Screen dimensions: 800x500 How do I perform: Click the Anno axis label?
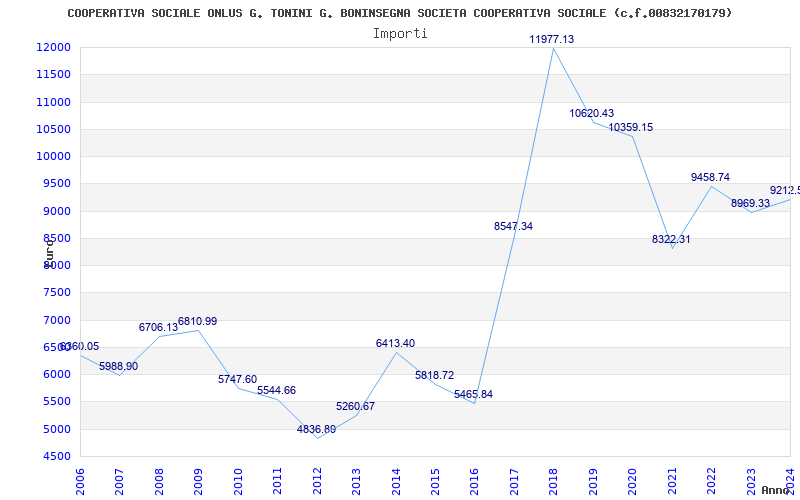point(776,490)
